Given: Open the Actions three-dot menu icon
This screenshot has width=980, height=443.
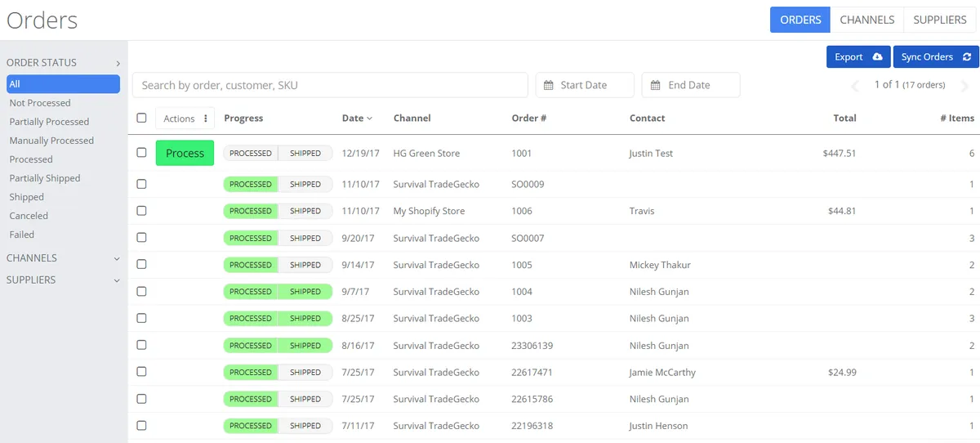Looking at the screenshot, I should [205, 119].
